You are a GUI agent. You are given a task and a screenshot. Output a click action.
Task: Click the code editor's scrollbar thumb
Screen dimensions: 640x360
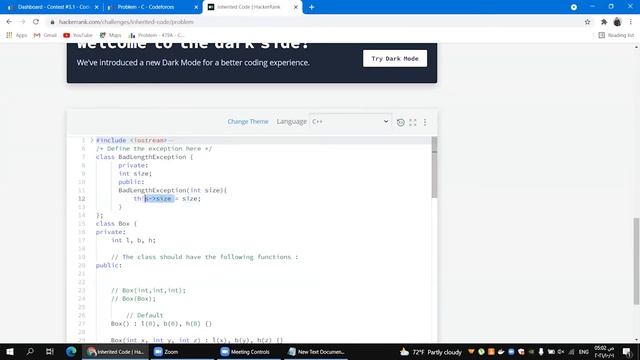point(434,167)
